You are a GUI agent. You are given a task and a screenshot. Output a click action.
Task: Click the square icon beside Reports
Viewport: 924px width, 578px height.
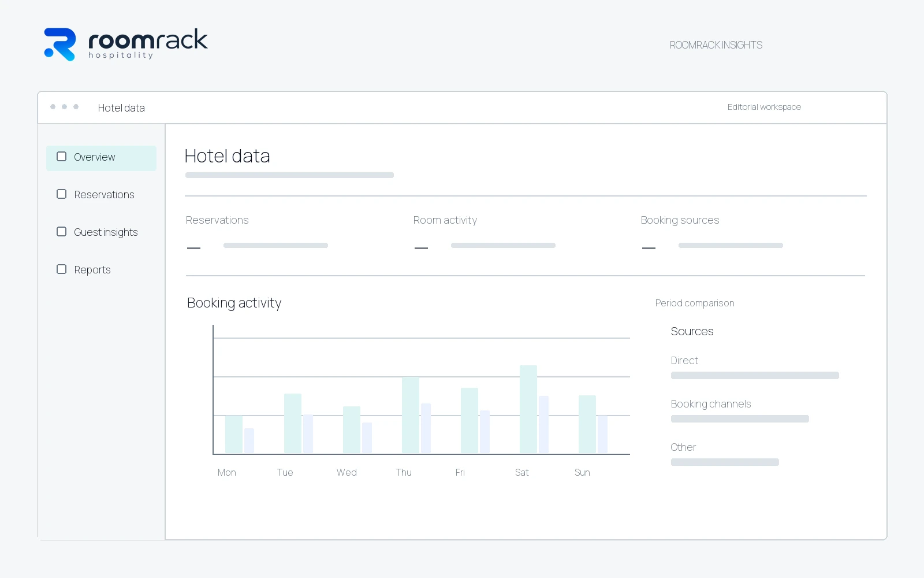[61, 269]
